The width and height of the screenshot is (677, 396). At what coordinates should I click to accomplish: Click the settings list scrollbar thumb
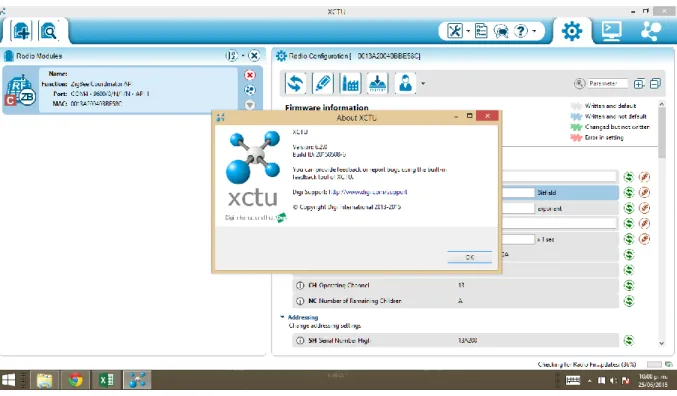point(662,133)
